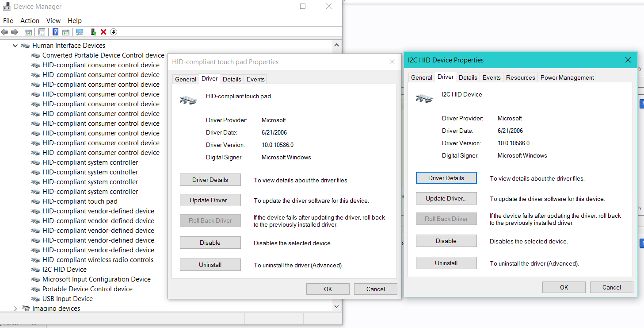The height and width of the screenshot is (328, 644).
Task: Click the Update driver software toolbar icon
Action: click(93, 32)
